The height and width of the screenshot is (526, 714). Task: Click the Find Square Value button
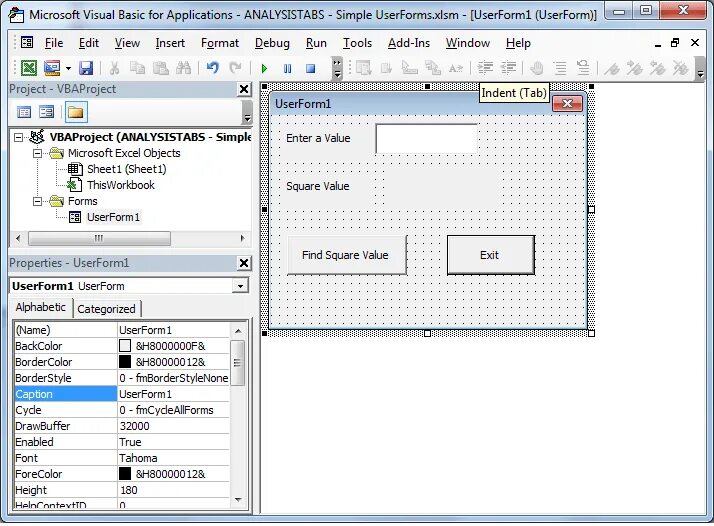347,255
